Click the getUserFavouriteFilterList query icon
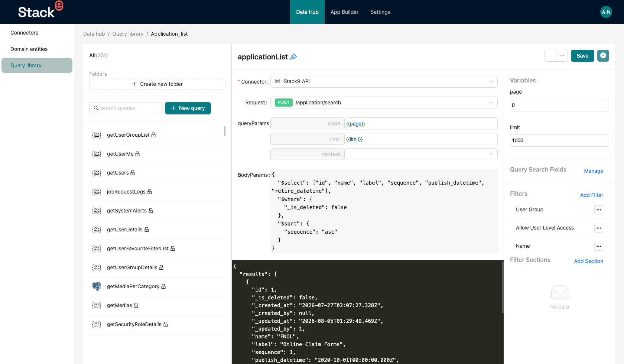The image size is (624, 364). point(97,248)
